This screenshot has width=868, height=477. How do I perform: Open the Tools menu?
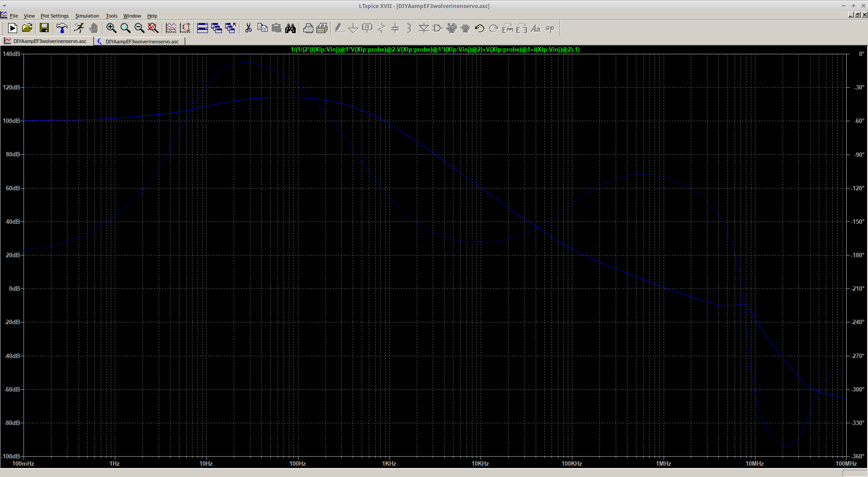coord(112,16)
